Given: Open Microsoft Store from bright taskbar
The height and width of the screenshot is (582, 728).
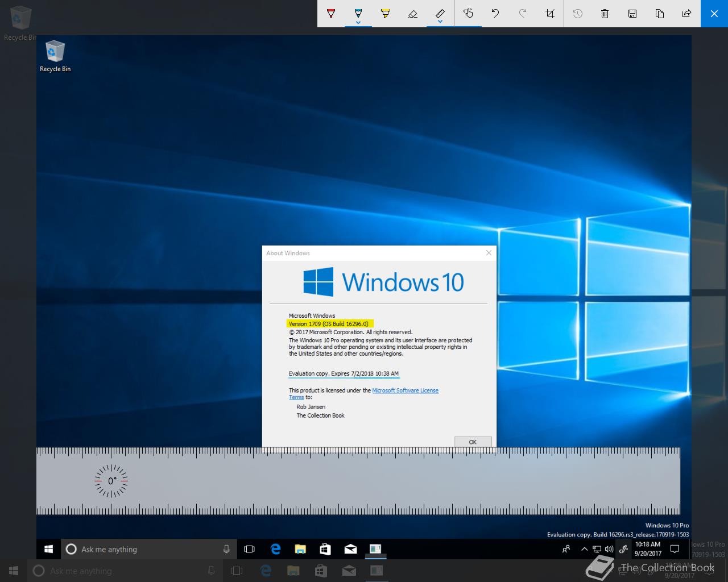Looking at the screenshot, I should point(325,549).
